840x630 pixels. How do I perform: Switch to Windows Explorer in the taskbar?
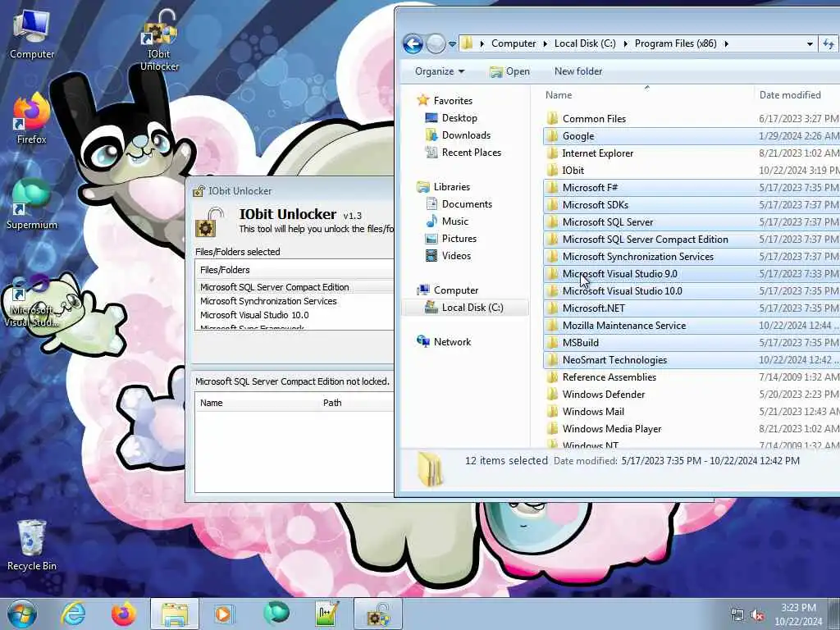174,614
